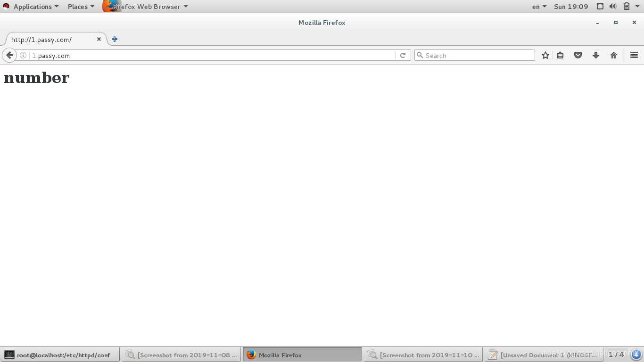Click the volume speaker icon
Image resolution: width=644 pixels, height=362 pixels.
pyautogui.click(x=613, y=7)
